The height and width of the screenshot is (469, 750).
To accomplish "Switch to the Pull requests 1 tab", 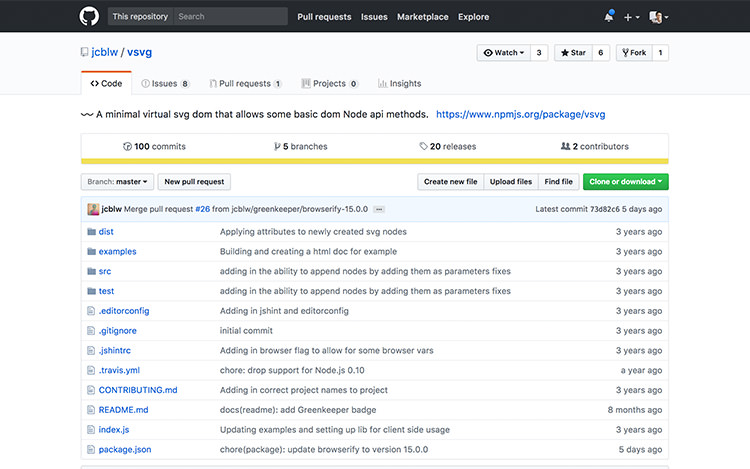I will [245, 84].
